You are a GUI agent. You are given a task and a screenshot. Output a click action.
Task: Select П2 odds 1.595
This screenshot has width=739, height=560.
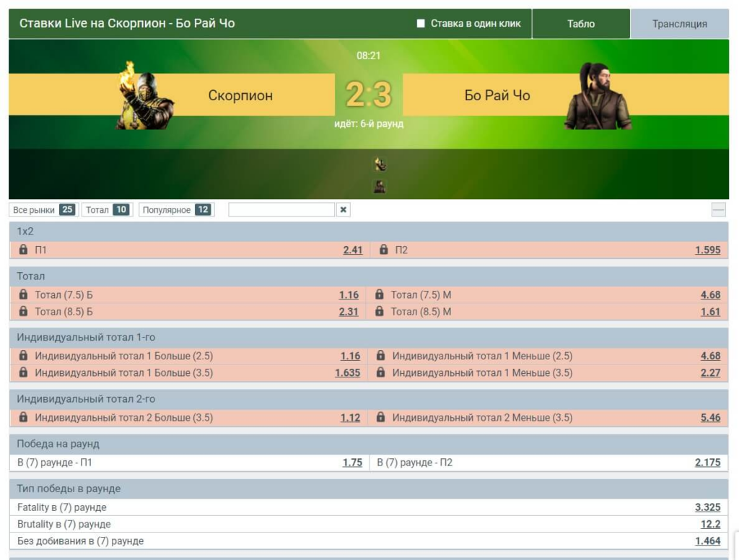point(707,250)
